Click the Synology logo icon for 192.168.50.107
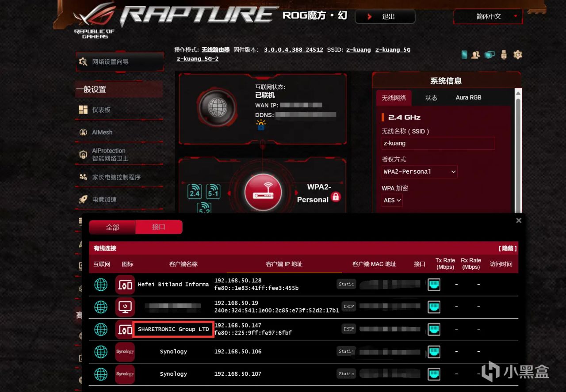The width and height of the screenshot is (566, 392). tap(125, 374)
